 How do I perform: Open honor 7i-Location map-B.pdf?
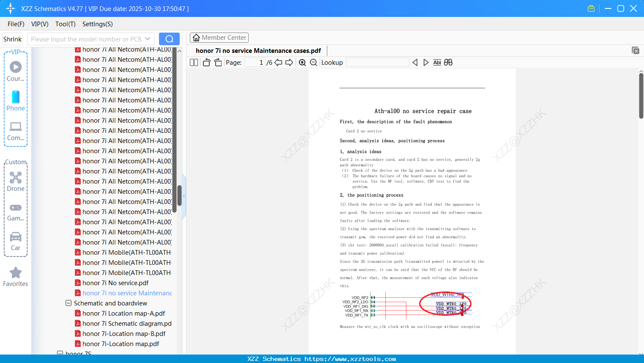(124, 334)
